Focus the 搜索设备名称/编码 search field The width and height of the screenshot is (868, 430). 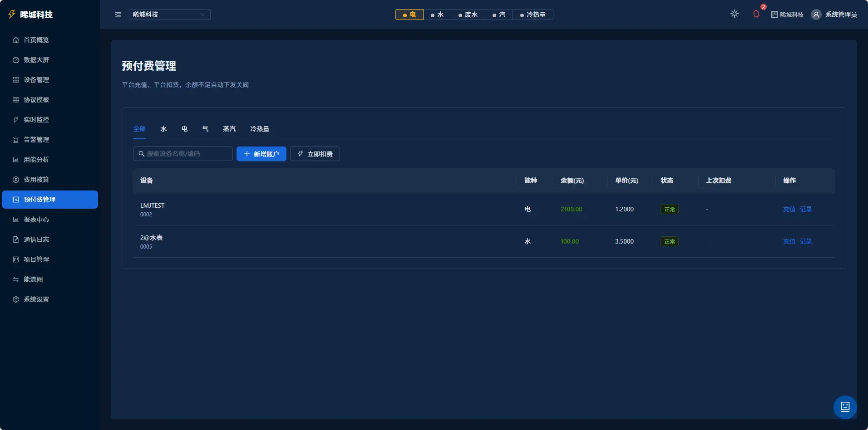tap(183, 154)
